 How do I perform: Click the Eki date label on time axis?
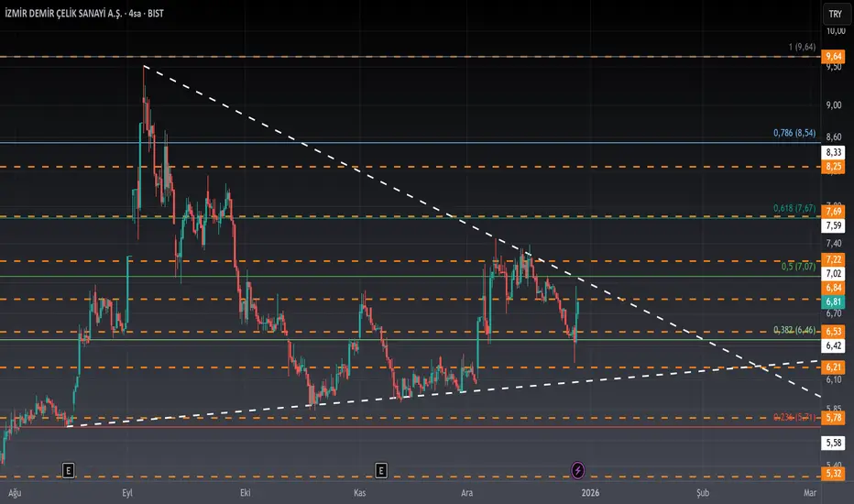[245, 493]
